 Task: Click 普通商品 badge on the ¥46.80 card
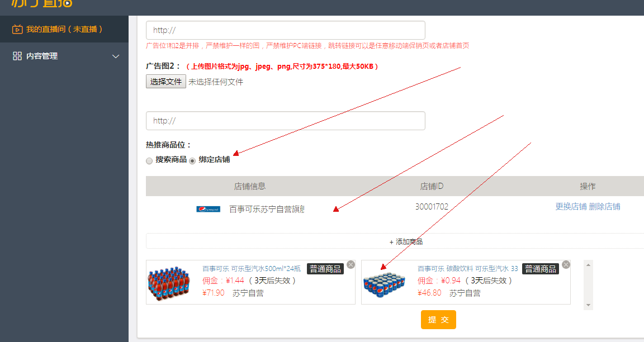(541, 269)
